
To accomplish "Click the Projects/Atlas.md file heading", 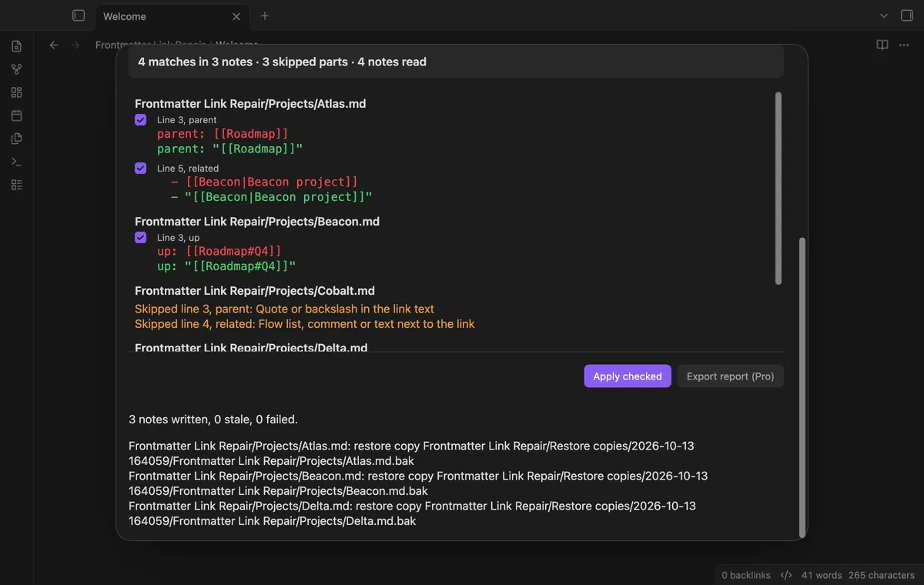I will coord(250,104).
